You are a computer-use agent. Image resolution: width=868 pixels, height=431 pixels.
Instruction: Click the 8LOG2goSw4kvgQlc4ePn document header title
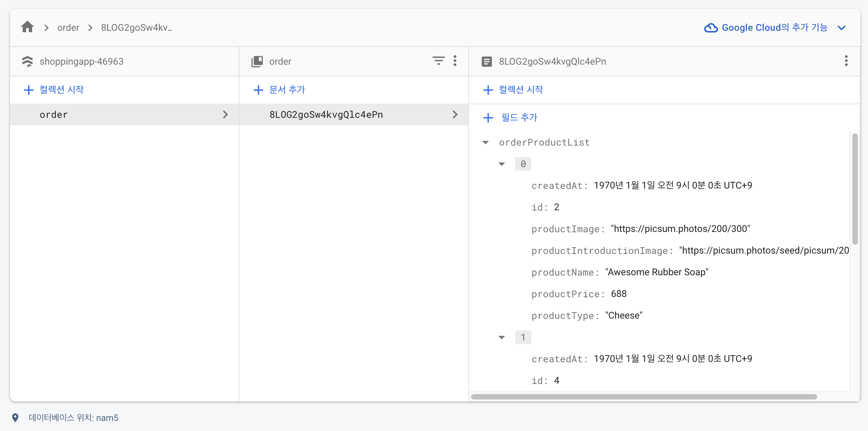coord(552,61)
